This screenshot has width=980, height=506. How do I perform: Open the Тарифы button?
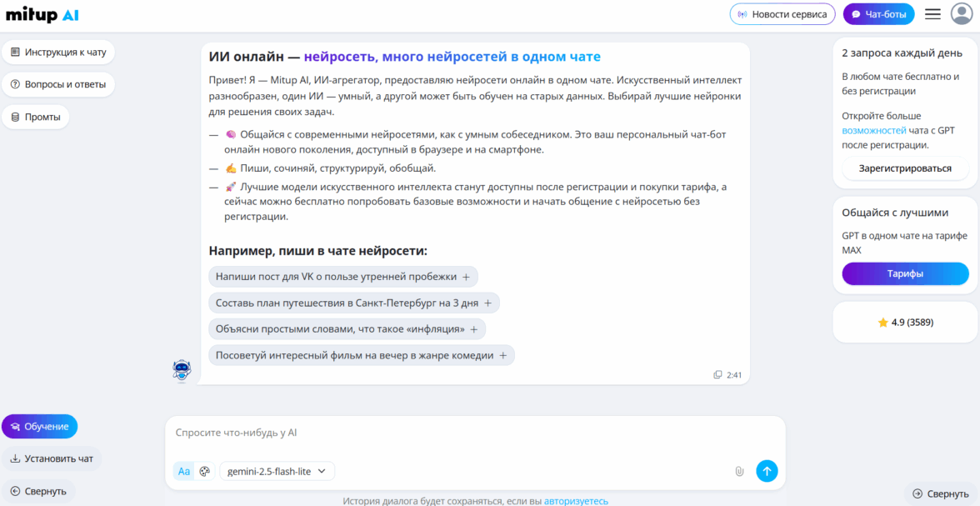[905, 273]
